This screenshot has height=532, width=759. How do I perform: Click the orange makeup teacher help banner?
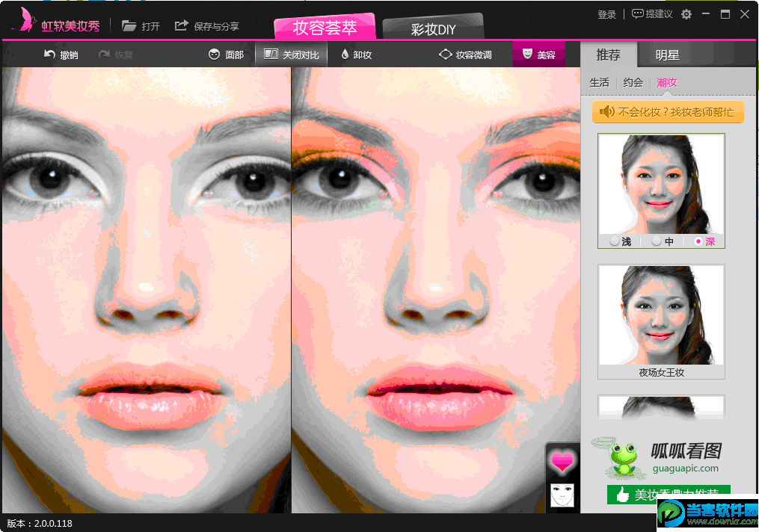(668, 112)
